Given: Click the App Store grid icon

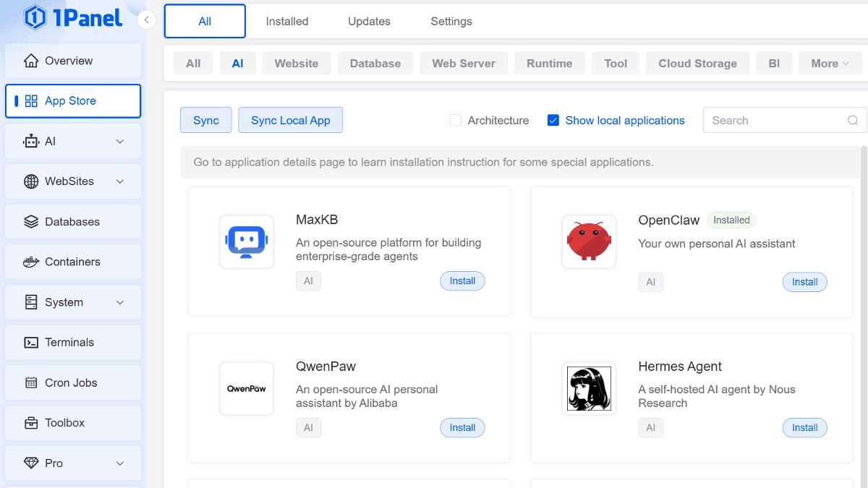Looking at the screenshot, I should (x=31, y=101).
